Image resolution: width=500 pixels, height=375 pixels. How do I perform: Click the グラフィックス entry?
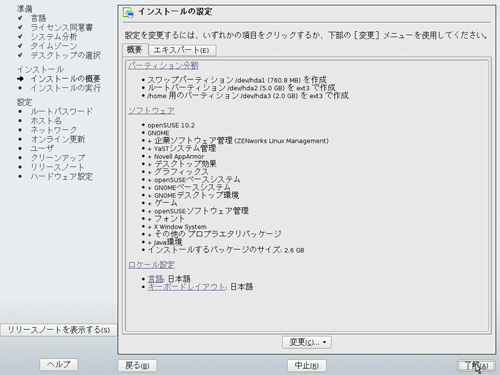coord(178,172)
